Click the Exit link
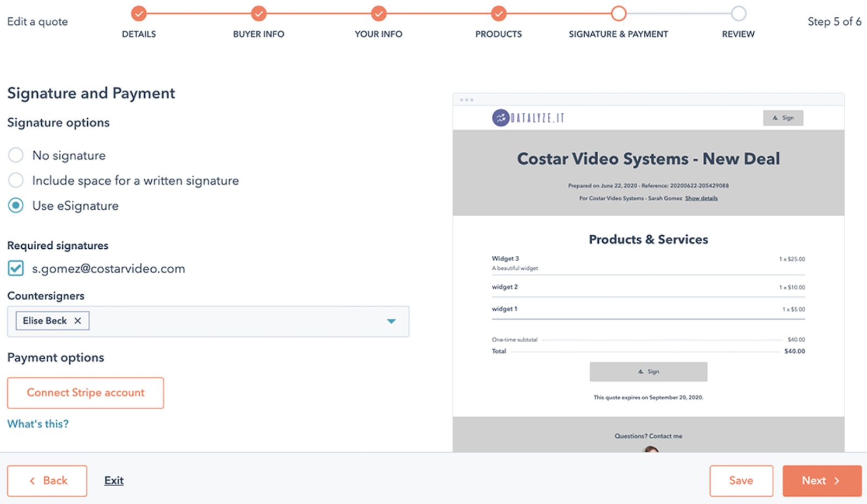Viewport: 867px width, 504px height. (x=114, y=481)
